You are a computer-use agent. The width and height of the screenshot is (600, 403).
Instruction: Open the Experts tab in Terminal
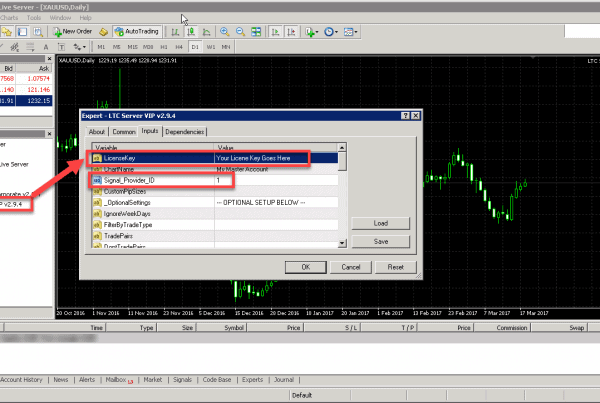(x=252, y=380)
